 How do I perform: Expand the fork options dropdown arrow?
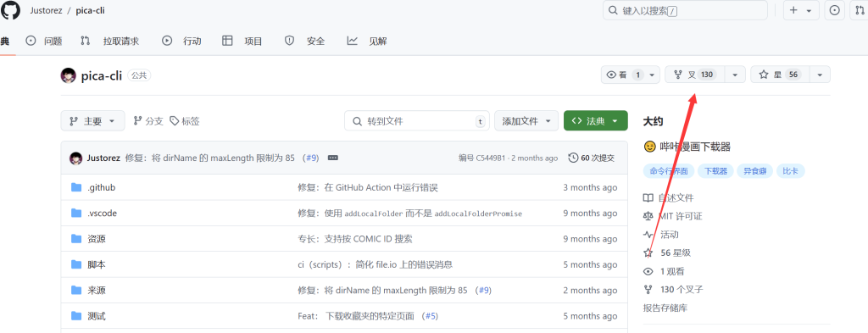tap(735, 75)
